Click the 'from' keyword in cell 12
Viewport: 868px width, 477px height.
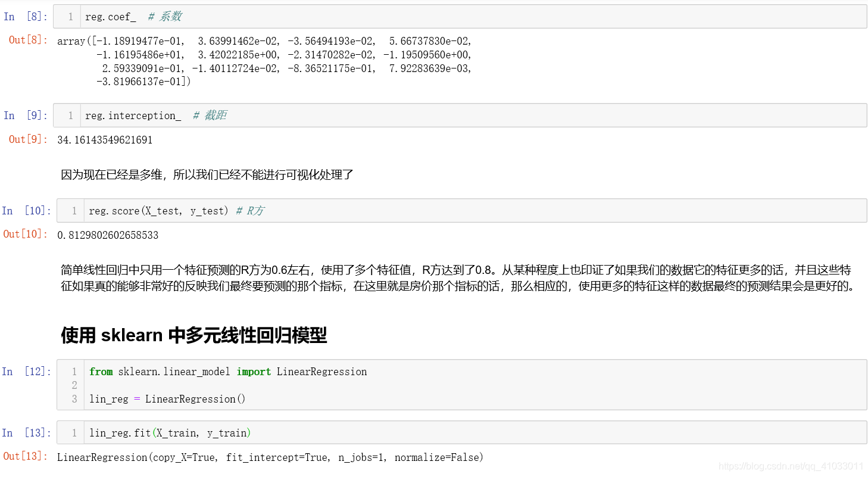point(101,372)
